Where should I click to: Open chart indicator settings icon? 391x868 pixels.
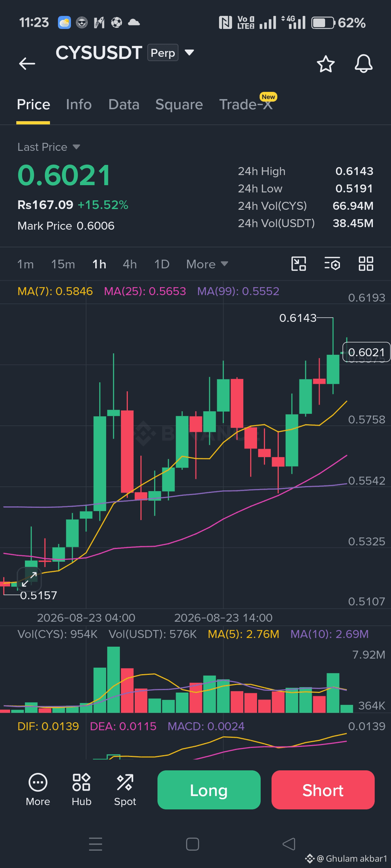pyautogui.click(x=332, y=264)
